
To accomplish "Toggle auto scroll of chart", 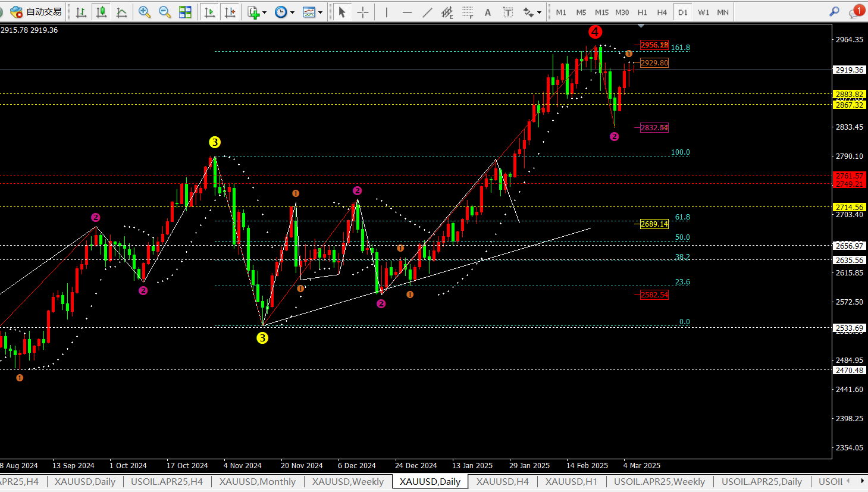I will click(209, 12).
